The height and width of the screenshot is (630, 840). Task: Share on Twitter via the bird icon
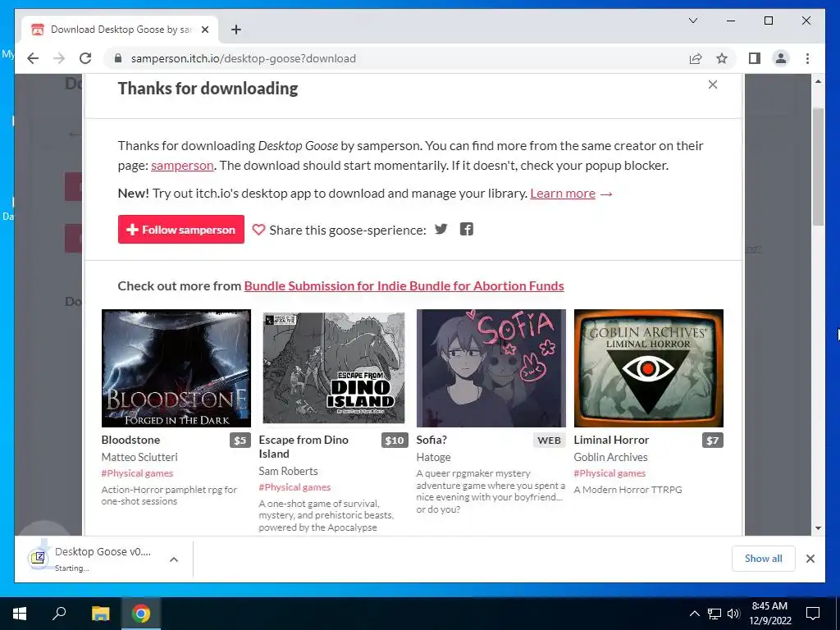(x=441, y=230)
